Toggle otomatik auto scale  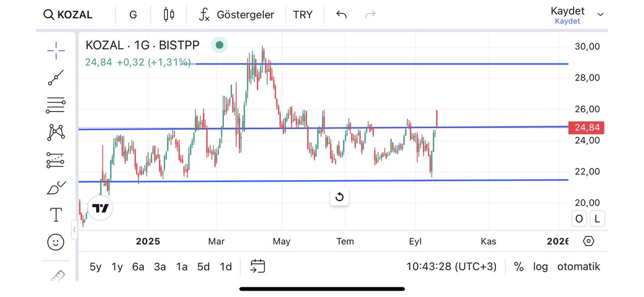579,266
